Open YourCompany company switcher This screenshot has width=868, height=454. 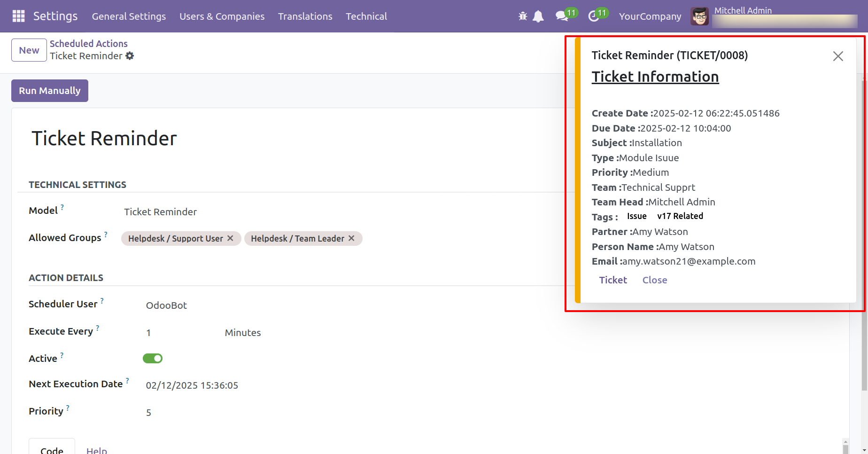click(650, 16)
